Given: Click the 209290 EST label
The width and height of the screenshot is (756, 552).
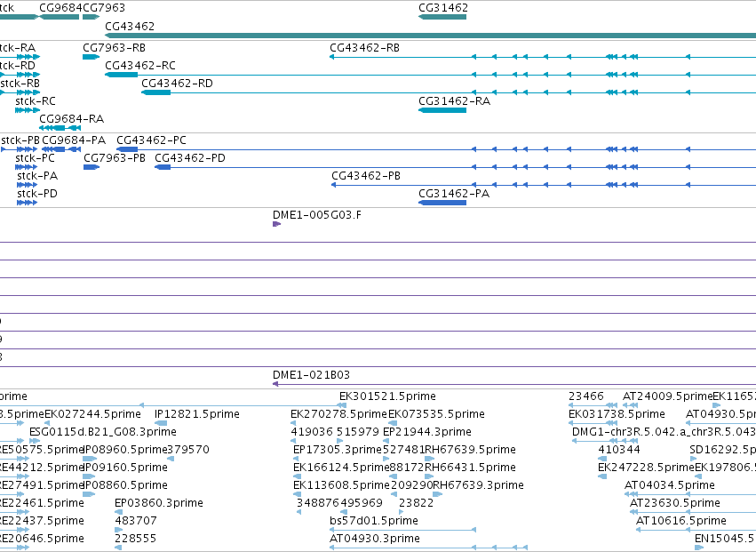Looking at the screenshot, I should [x=412, y=486].
